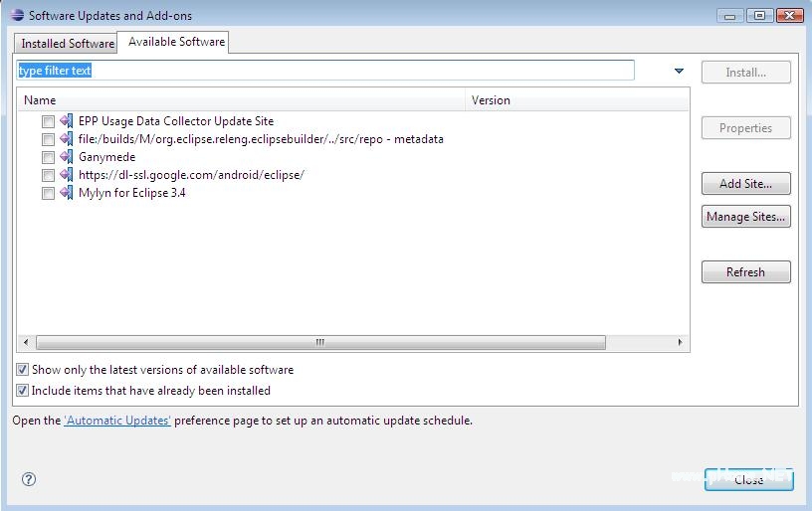Click the Eclipse logo in the title bar
The image size is (812, 511).
tap(17, 15)
